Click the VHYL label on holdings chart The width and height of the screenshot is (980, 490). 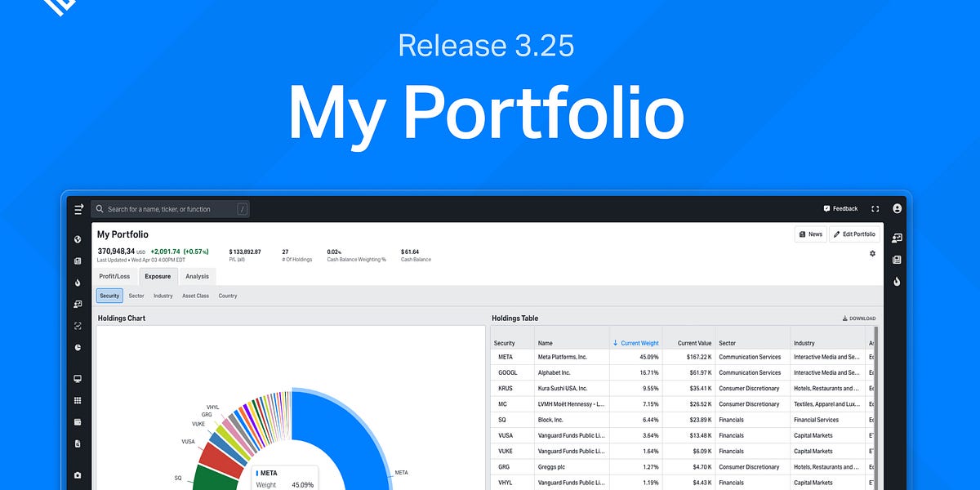pyautogui.click(x=212, y=407)
